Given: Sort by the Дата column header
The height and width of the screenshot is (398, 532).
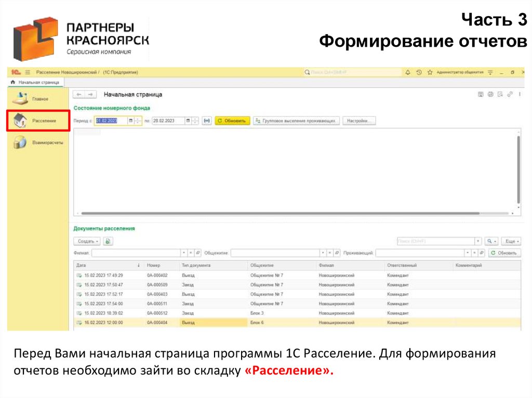Looking at the screenshot, I should (x=108, y=266).
